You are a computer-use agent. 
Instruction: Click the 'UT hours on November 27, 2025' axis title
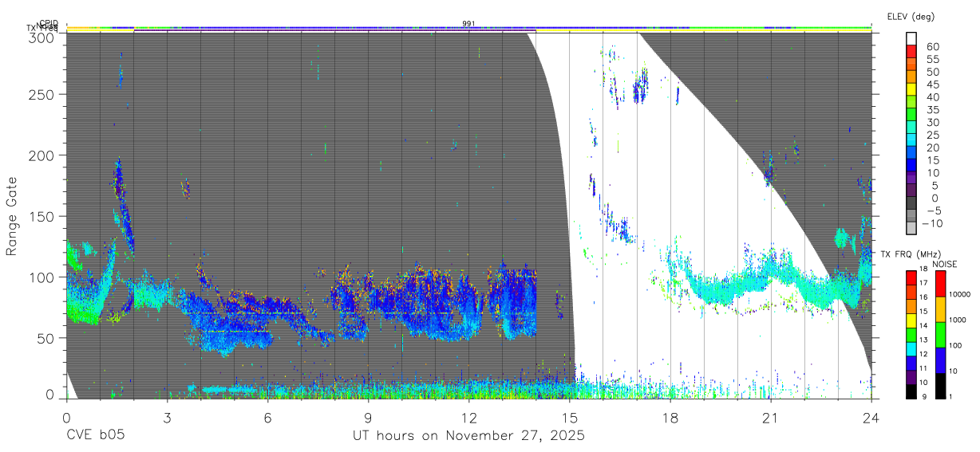click(x=468, y=436)
